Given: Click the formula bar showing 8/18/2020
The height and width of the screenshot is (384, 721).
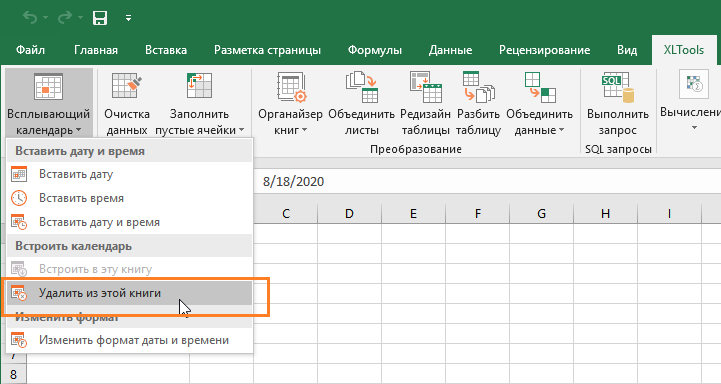Looking at the screenshot, I should point(487,181).
